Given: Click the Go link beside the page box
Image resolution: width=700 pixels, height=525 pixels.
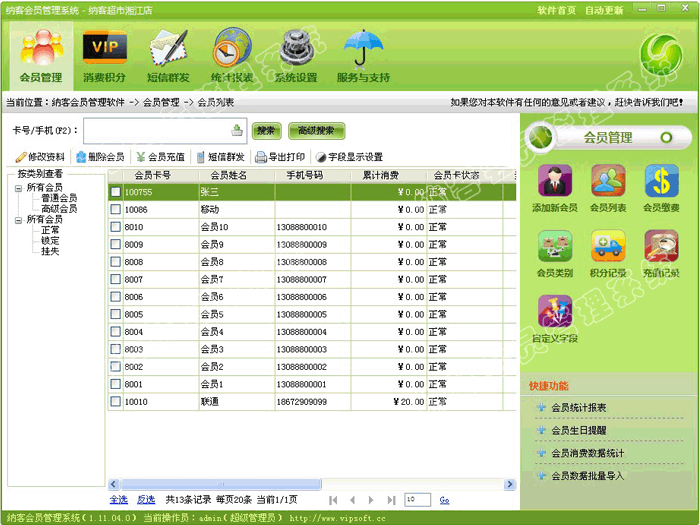Looking at the screenshot, I should point(444,500).
